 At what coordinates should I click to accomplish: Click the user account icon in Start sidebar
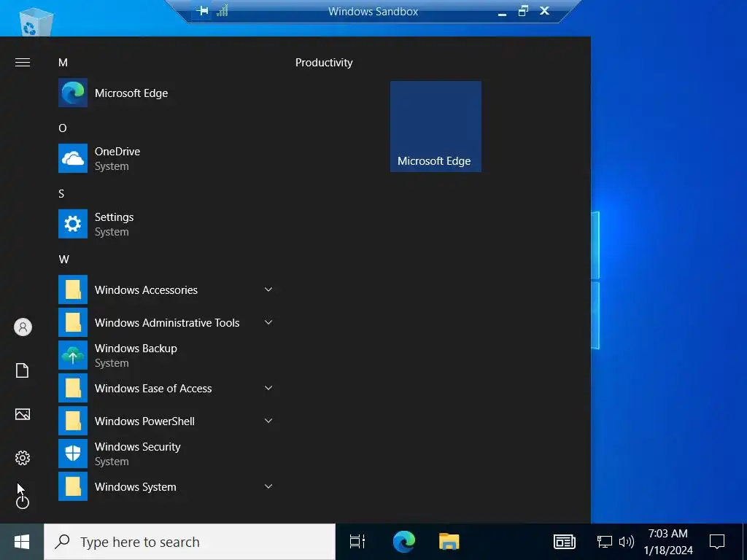(x=23, y=327)
